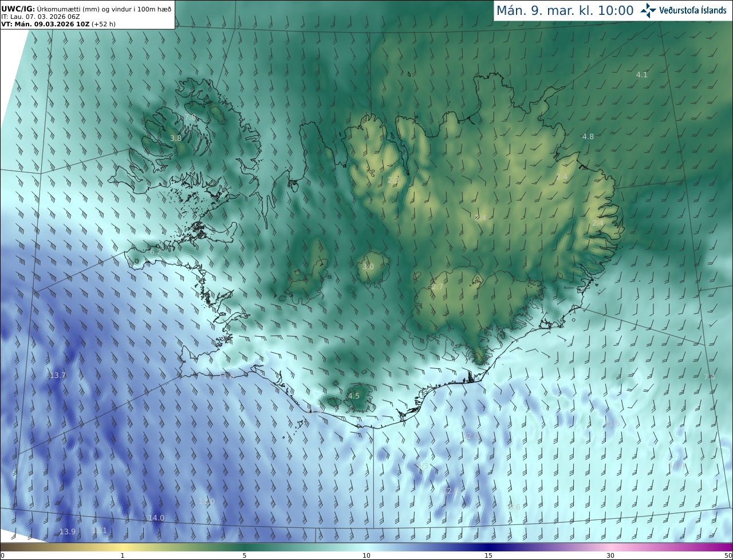Screen dimensions: 733x560
Task: Click the 7.4 value label
Action: 710,377
